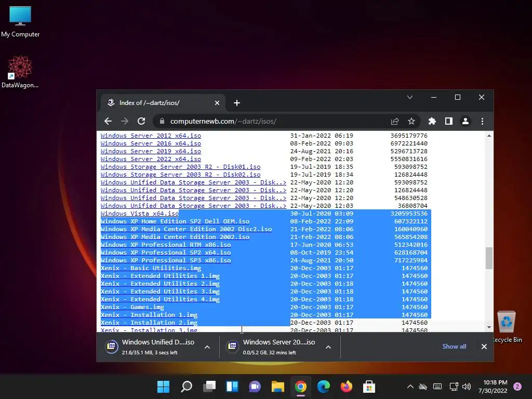Open the tab search dropdown chevron
Viewport: 532px width, 399px height.
410,97
